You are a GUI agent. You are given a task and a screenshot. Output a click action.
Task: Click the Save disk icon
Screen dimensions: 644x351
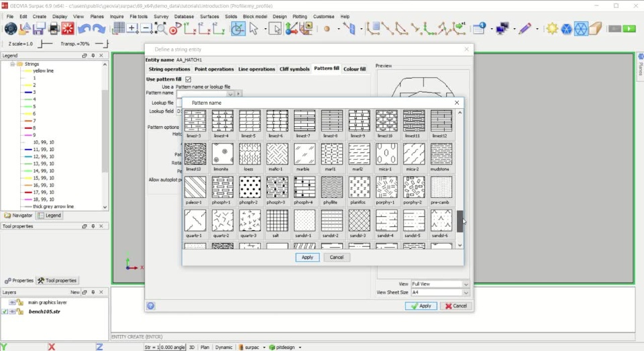tap(40, 29)
